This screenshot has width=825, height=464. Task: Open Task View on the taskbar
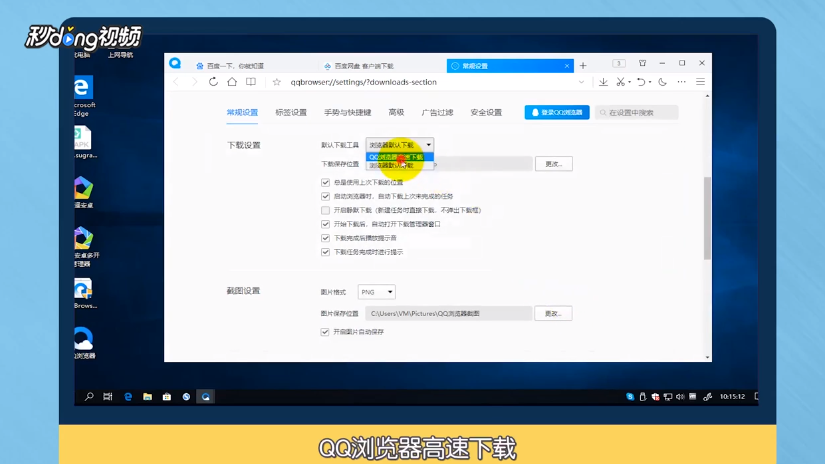point(108,397)
